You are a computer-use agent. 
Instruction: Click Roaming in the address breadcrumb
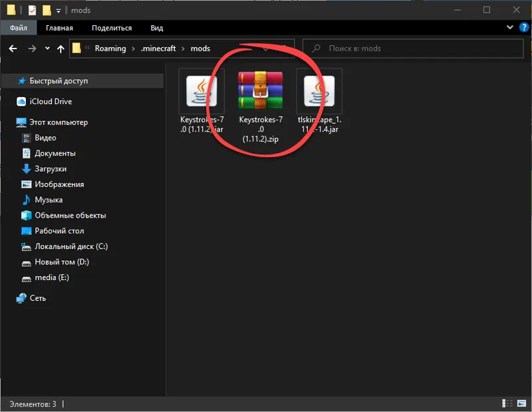coord(110,49)
